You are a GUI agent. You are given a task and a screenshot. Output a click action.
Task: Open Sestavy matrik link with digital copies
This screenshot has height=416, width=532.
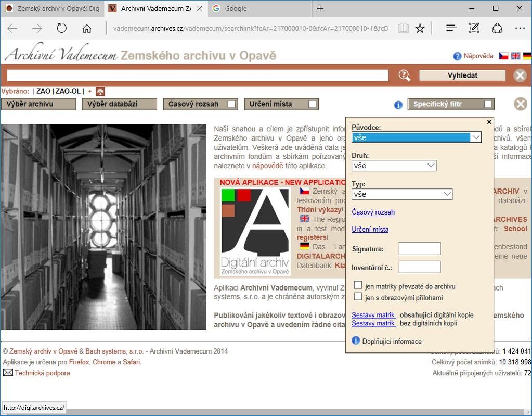pos(373,315)
